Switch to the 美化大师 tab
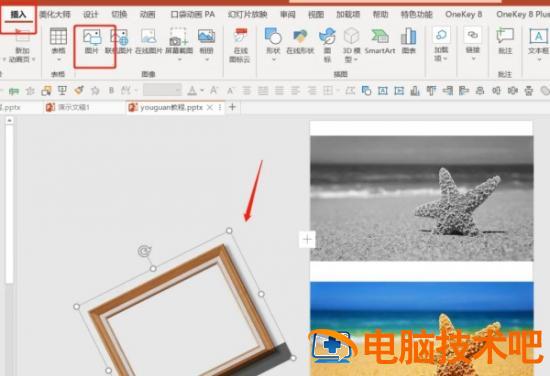This screenshot has width=550, height=376. tap(55, 15)
